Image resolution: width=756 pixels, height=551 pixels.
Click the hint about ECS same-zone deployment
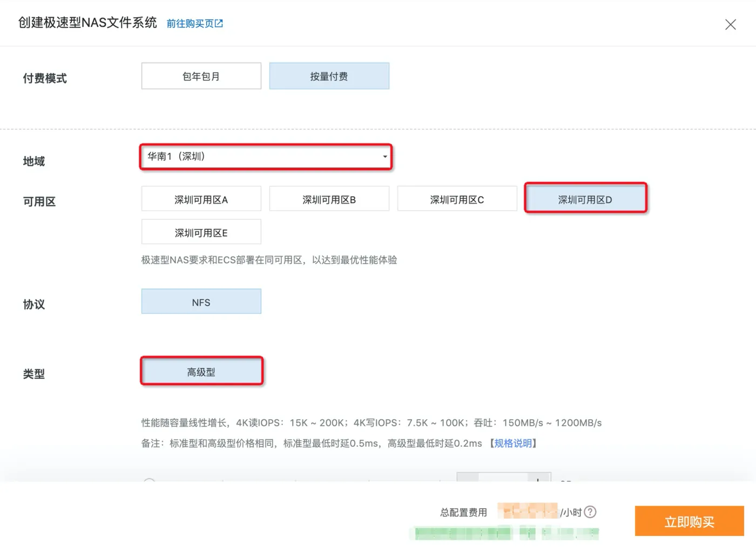coord(269,260)
